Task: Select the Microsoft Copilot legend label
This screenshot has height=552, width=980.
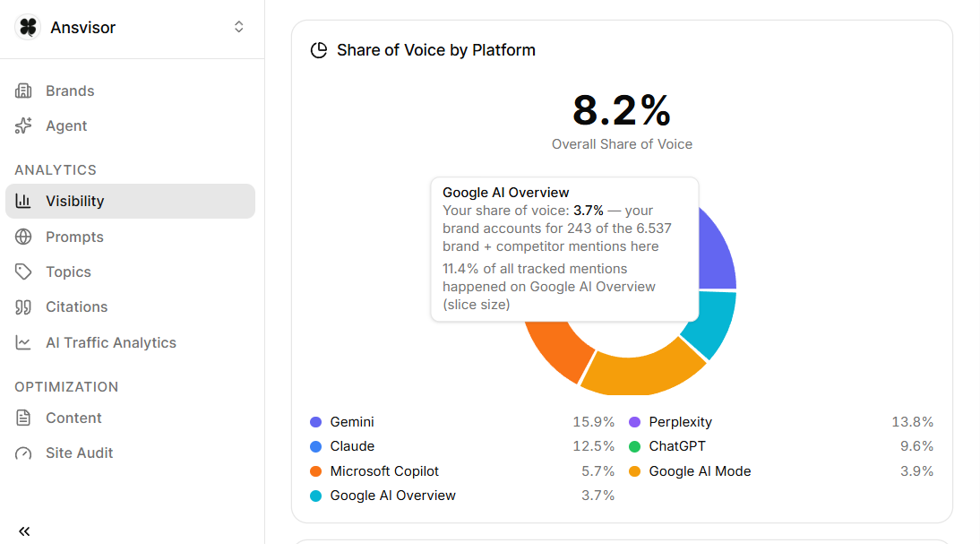Action: click(x=384, y=471)
